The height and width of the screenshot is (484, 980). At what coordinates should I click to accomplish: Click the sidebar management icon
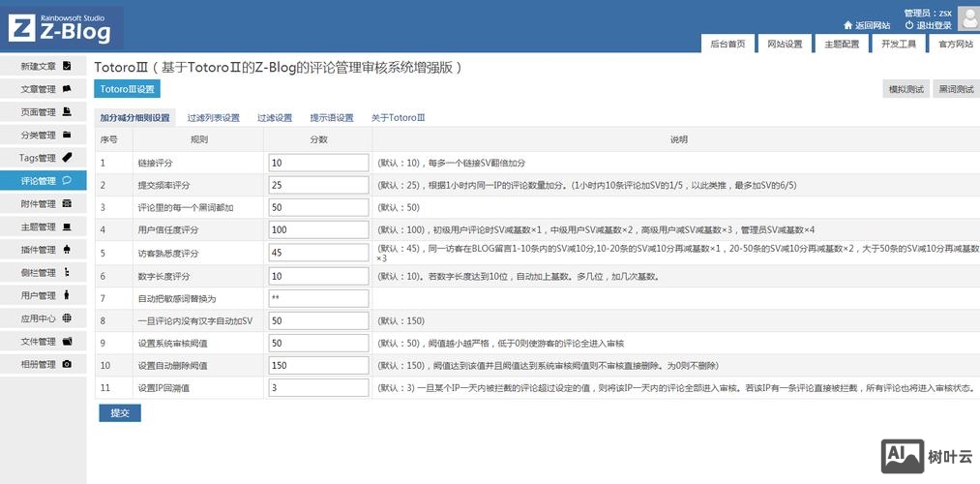click(x=67, y=272)
